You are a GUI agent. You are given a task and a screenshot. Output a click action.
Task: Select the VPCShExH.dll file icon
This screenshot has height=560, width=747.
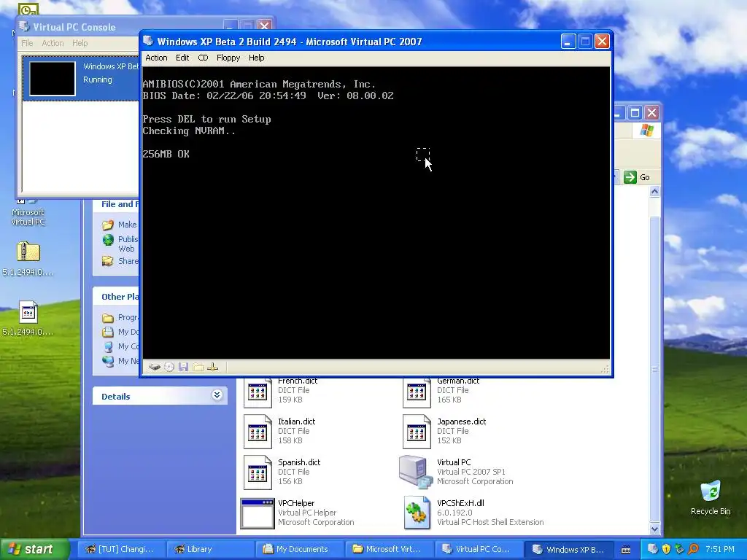[x=417, y=513]
